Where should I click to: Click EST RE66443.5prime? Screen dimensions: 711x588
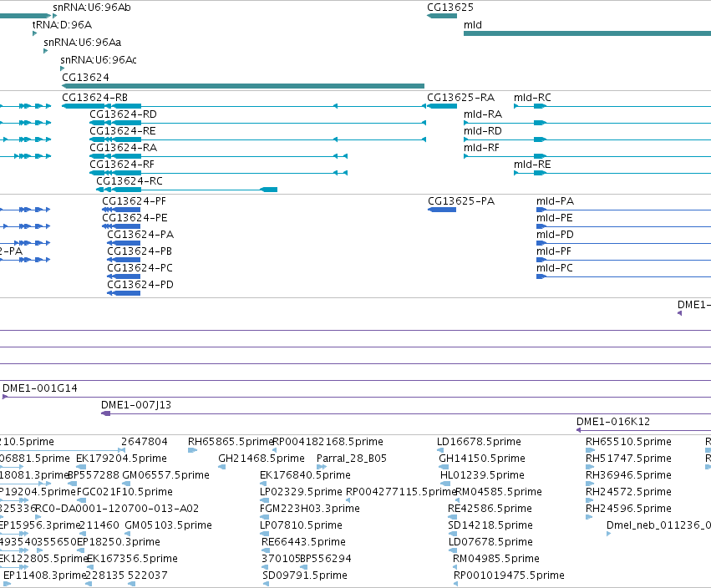(x=303, y=543)
